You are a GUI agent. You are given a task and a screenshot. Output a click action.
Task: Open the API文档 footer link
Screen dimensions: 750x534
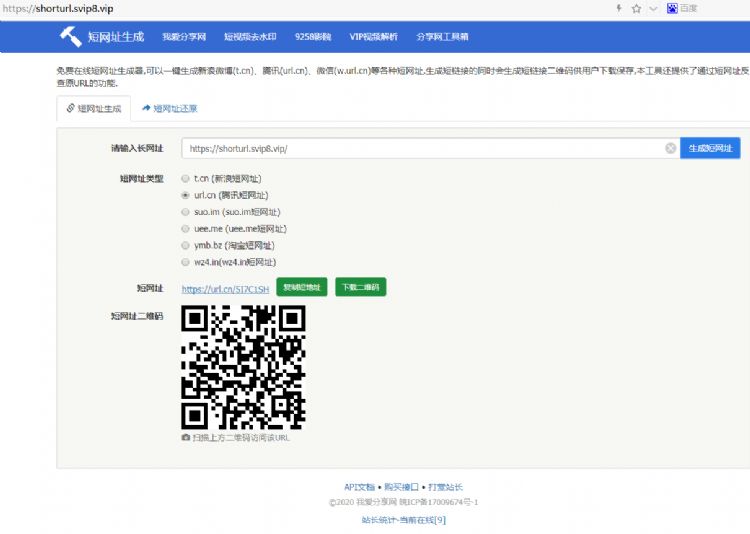(x=360, y=487)
